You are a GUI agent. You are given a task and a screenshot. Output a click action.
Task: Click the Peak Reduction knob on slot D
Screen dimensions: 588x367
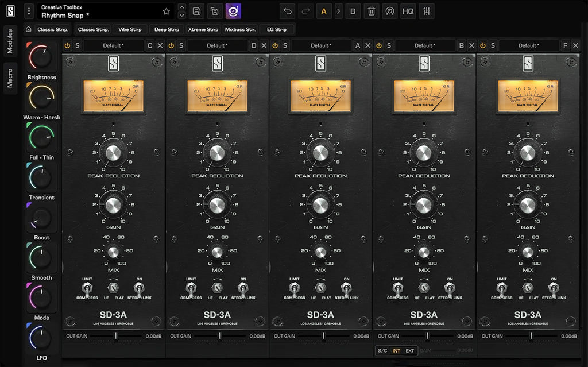click(x=217, y=153)
